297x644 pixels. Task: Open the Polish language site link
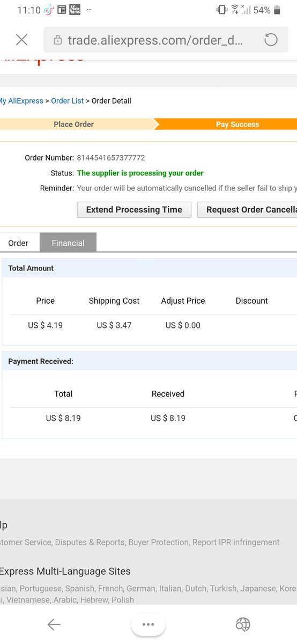[123, 600]
